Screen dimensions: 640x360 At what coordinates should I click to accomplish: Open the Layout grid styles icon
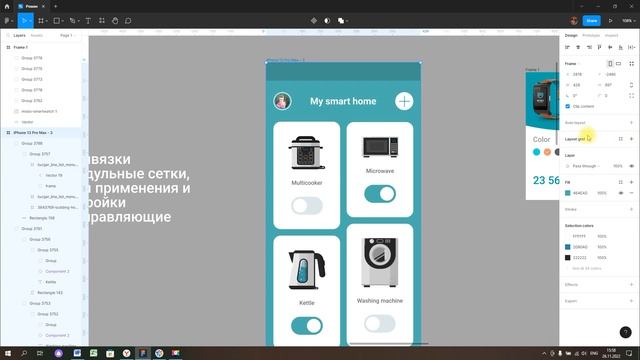click(x=620, y=139)
